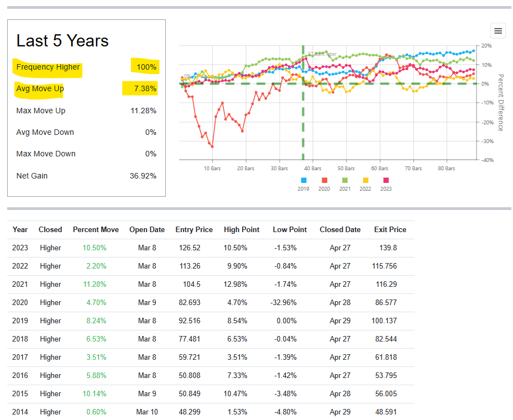Click high point 12.98%

[235, 284]
